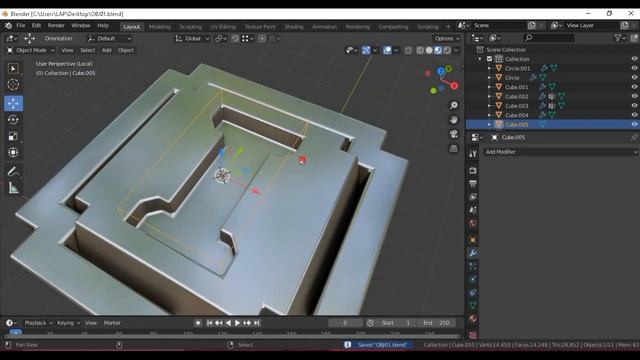Open the Add Modifier dropdown
This screenshot has height=360, width=640.
point(561,152)
